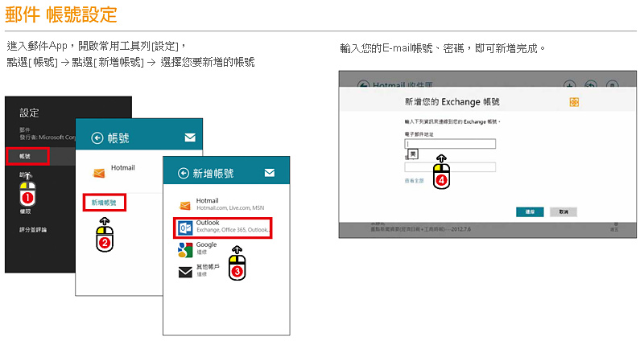Click the 查看全部 link in Exchange dialog

pos(414,181)
